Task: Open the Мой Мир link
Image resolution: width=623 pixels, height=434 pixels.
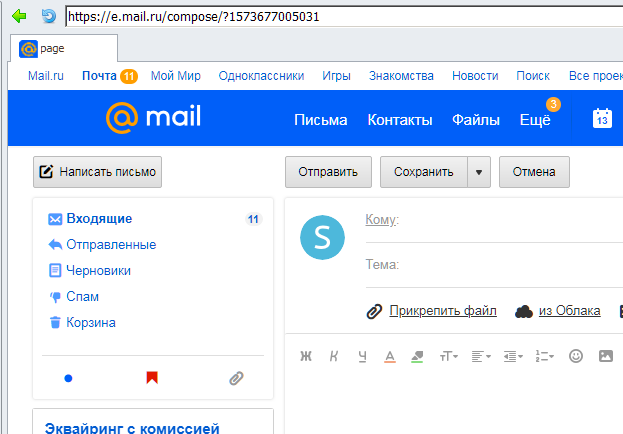Action: pos(176,76)
